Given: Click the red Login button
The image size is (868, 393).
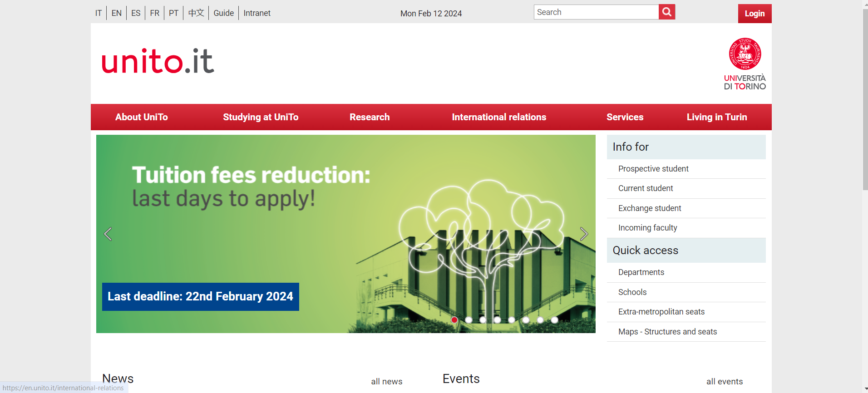Looking at the screenshot, I should (x=755, y=14).
